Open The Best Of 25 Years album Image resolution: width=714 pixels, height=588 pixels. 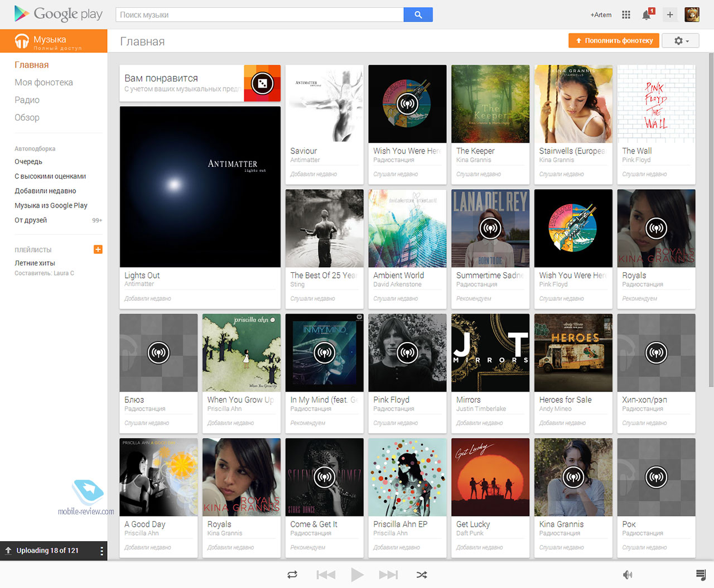click(x=324, y=228)
